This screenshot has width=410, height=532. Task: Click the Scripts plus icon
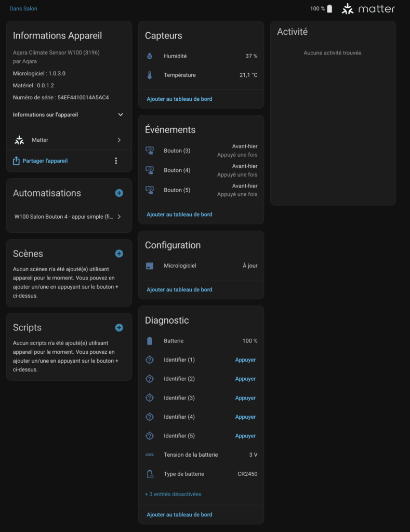(118, 327)
